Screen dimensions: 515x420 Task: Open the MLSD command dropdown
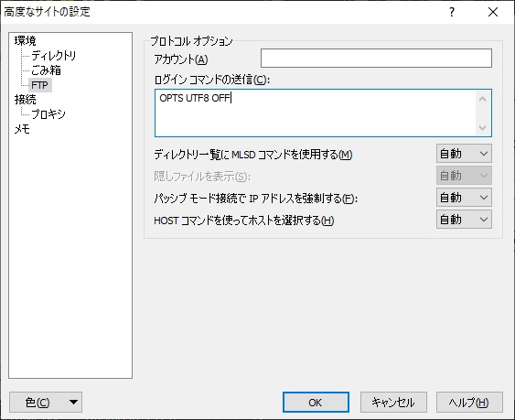pos(464,154)
